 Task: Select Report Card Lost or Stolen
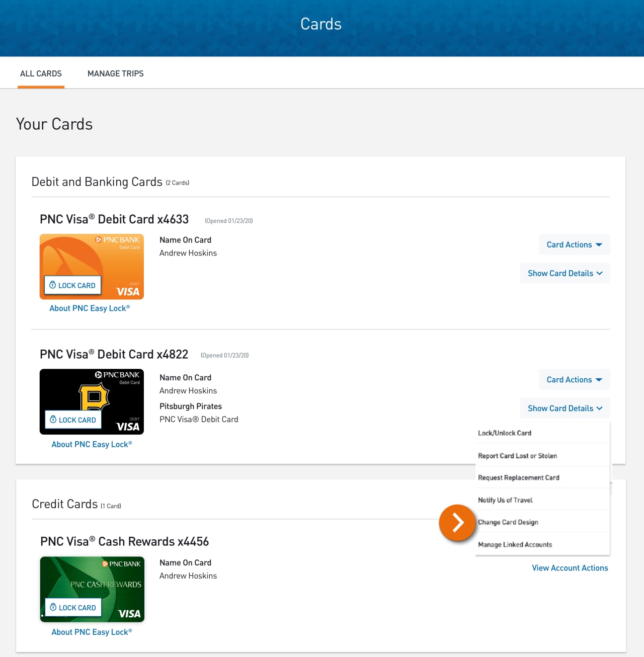pyautogui.click(x=517, y=456)
